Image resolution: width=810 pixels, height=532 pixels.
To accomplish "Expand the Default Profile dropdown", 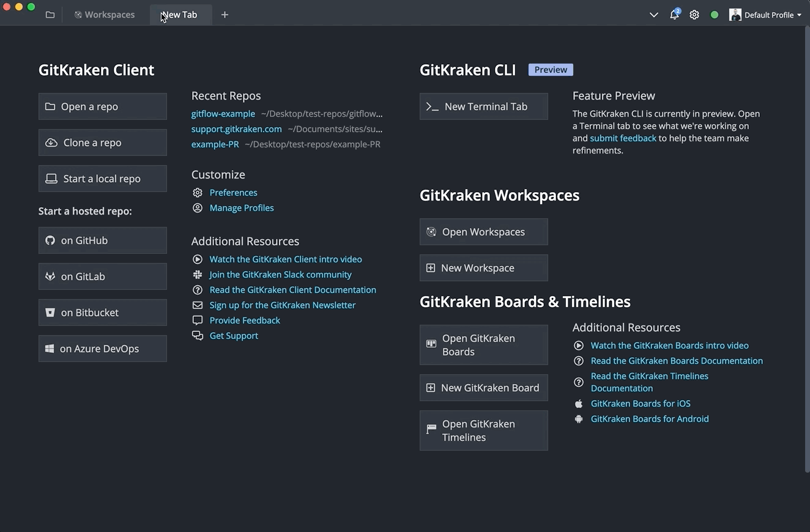I will (766, 15).
